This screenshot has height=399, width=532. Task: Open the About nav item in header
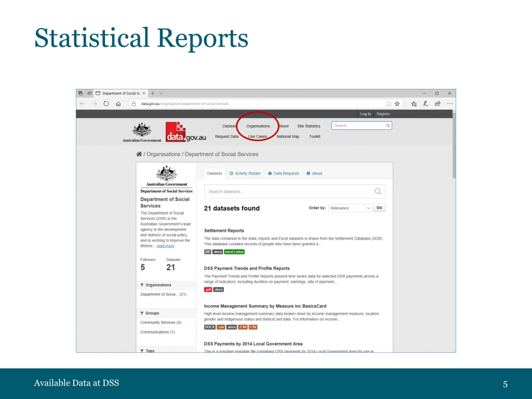pos(284,126)
